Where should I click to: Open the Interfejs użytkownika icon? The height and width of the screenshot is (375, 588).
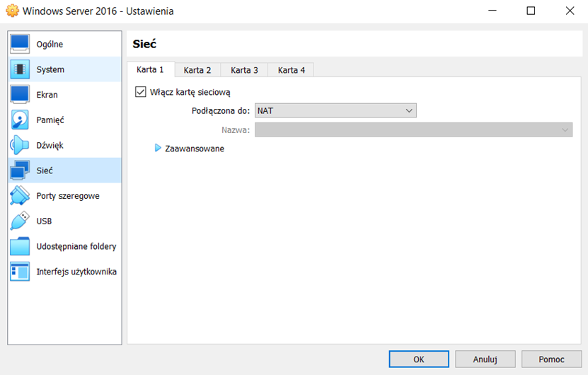(20, 272)
